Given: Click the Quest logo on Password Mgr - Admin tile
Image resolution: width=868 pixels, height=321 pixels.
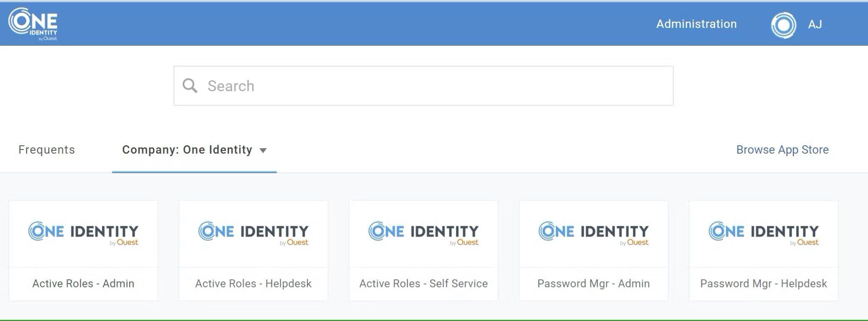Looking at the screenshot, I should tap(635, 242).
